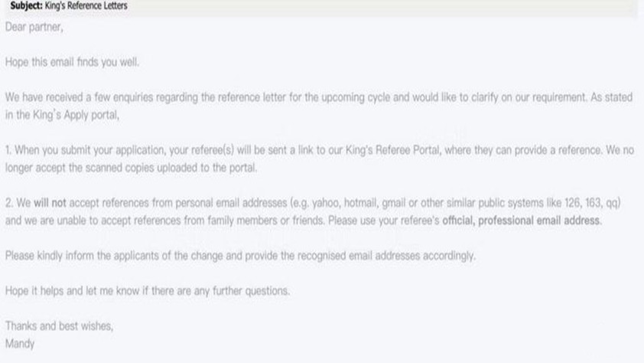Click the signature name 'Mandy'
The image size is (644, 363).
click(20, 344)
